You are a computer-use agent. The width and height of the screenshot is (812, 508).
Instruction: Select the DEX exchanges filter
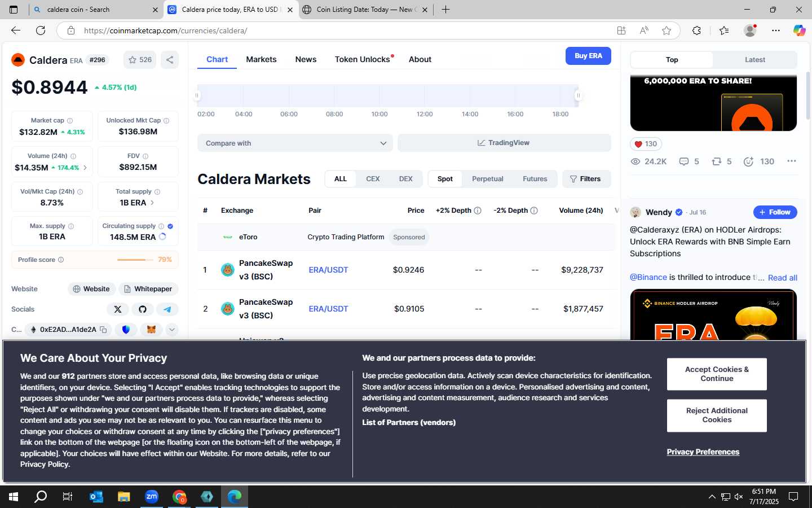pos(406,179)
